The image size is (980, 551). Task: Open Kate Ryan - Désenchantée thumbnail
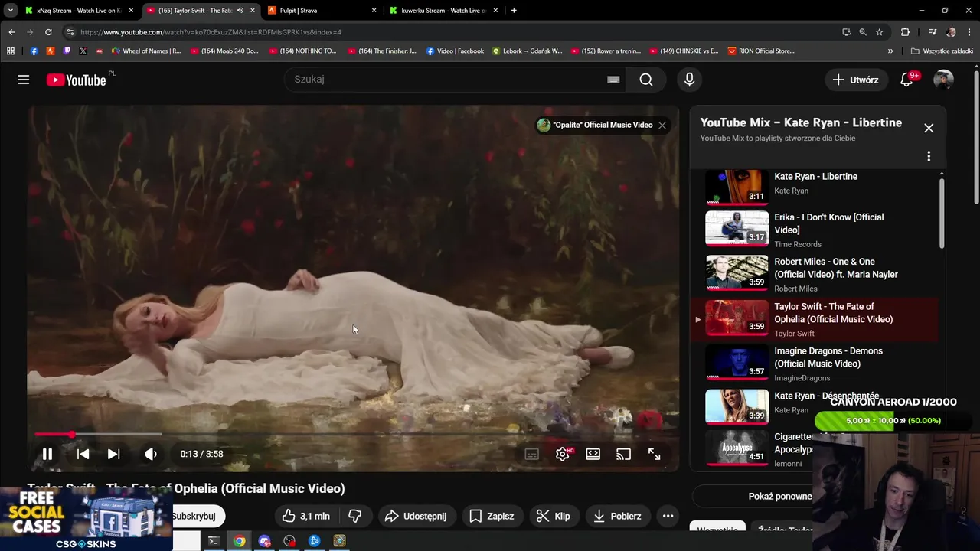click(x=737, y=406)
